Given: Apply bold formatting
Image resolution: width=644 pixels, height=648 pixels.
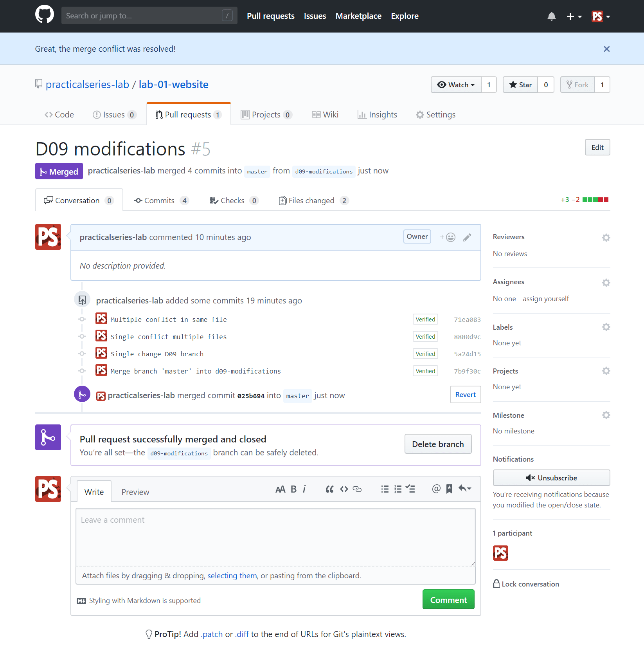Looking at the screenshot, I should 294,489.
